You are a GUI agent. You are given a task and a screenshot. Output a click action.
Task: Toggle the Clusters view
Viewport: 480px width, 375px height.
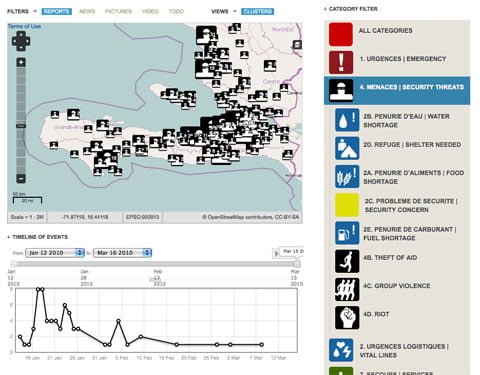(258, 11)
